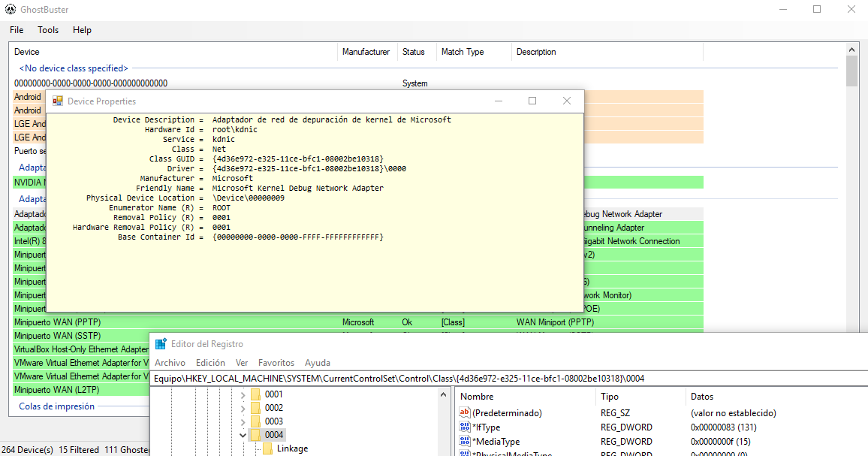Click the \Device\00000009 location value
The width and height of the screenshot is (868, 456).
point(248,198)
